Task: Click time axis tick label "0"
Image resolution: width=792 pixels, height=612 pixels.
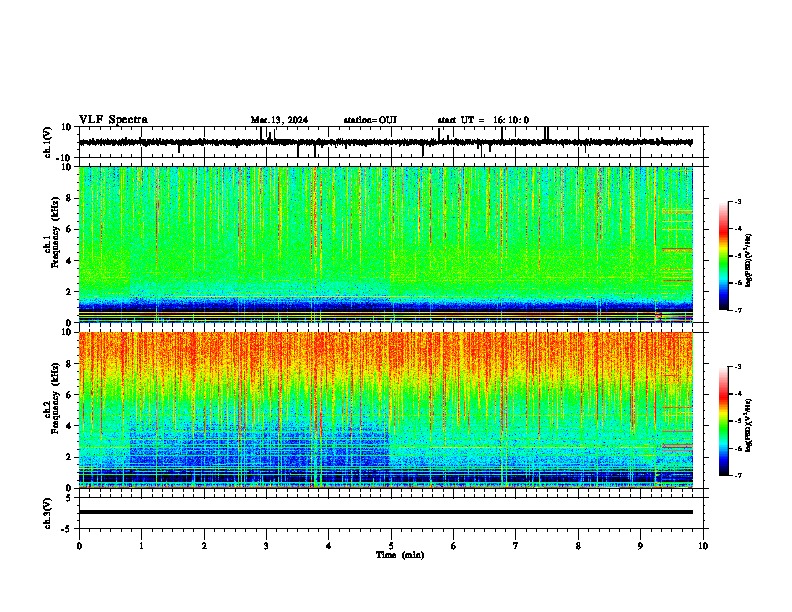Action: [79, 546]
